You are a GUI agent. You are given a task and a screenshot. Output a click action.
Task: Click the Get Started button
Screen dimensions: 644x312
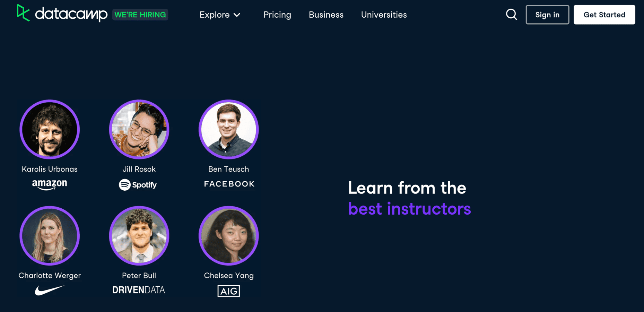(x=604, y=15)
